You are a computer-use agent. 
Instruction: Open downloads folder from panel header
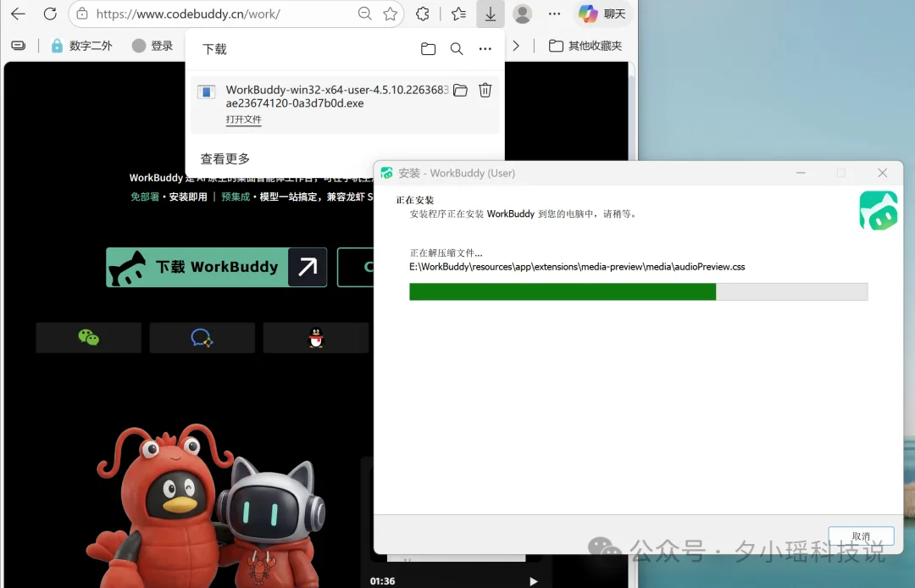click(428, 49)
